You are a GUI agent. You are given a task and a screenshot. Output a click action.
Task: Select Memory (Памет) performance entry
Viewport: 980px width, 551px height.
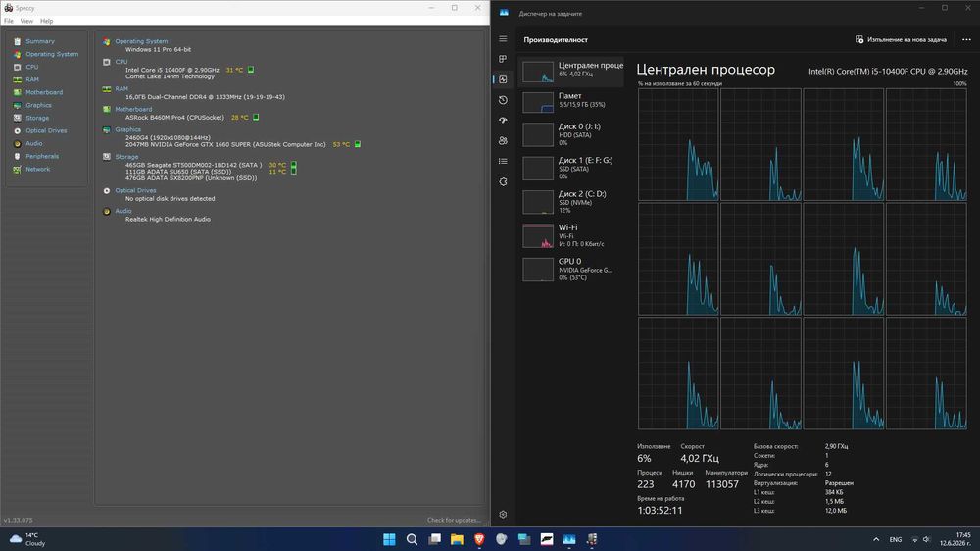pos(571,101)
